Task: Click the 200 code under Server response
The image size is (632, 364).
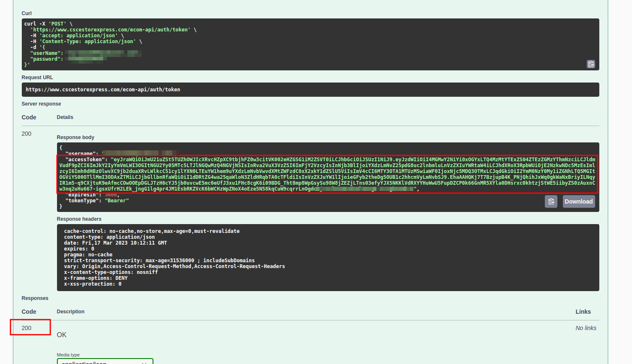Action: point(26,134)
